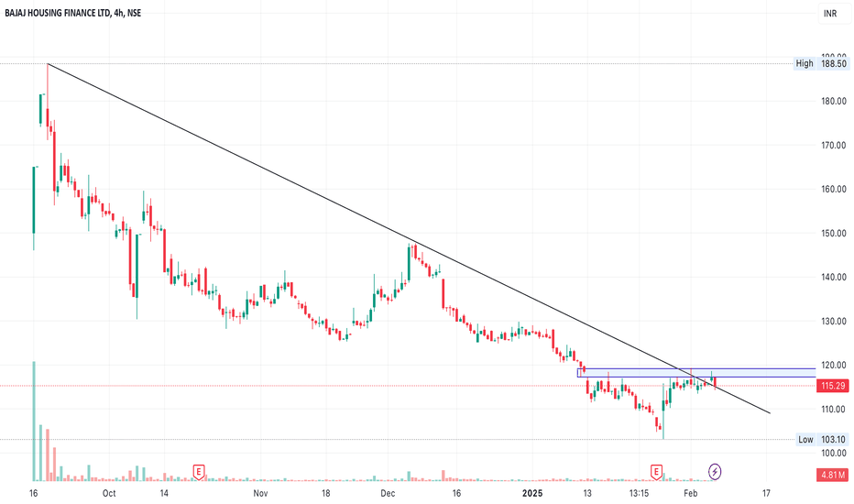This screenshot has width=854, height=504.
Task: Click the 140.00 price axis label
Action: pyautogui.click(x=833, y=277)
